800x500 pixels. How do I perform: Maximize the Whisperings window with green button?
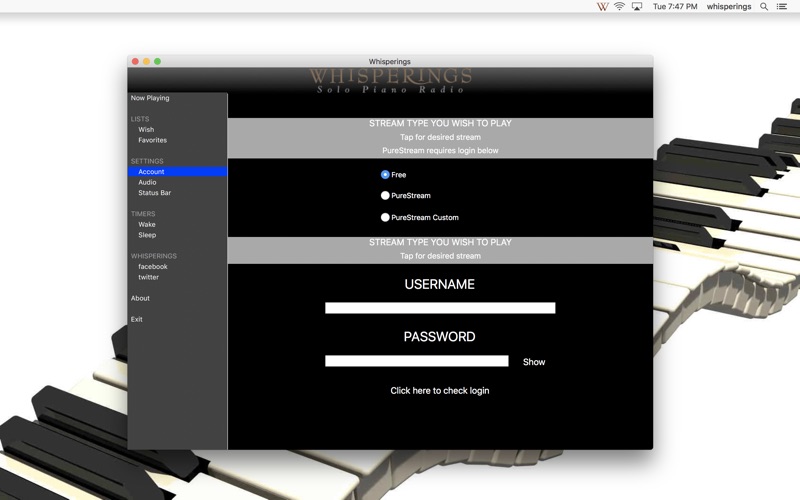[x=158, y=61]
